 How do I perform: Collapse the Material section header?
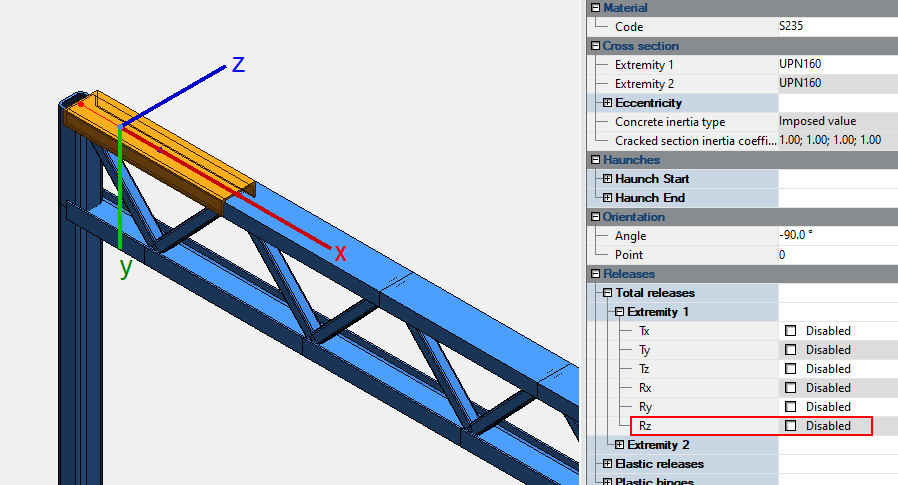tap(595, 8)
